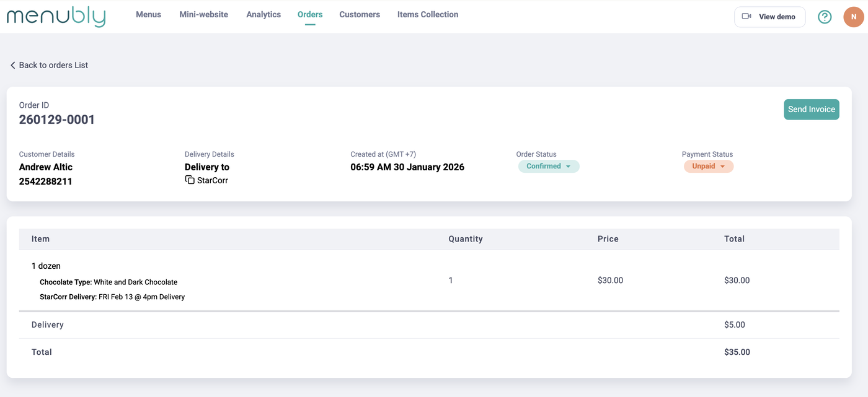Screen dimensions: 868x397
Task: Open the Confirmed order status dropdown
Action: pos(549,166)
